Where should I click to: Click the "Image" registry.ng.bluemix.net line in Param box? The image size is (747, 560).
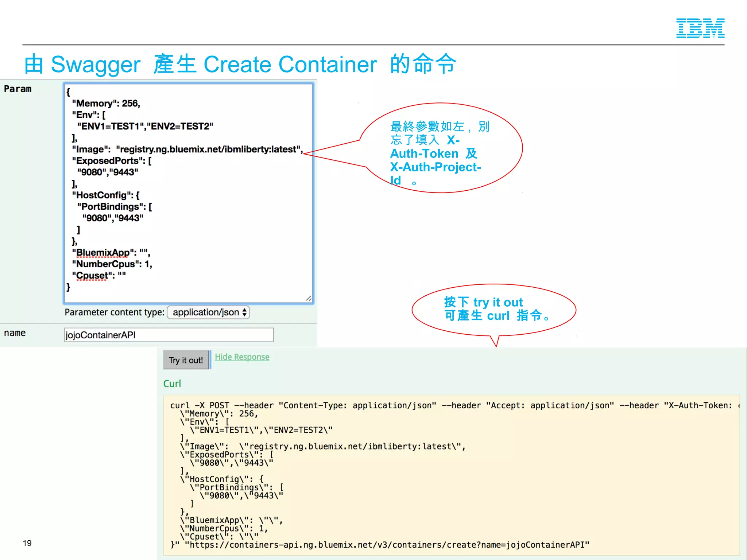pyautogui.click(x=187, y=149)
